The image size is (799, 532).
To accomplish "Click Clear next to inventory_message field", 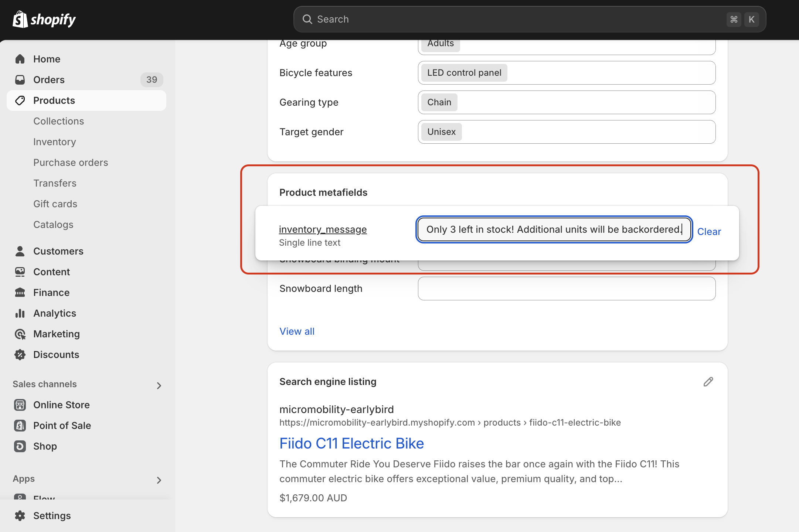I will (709, 232).
